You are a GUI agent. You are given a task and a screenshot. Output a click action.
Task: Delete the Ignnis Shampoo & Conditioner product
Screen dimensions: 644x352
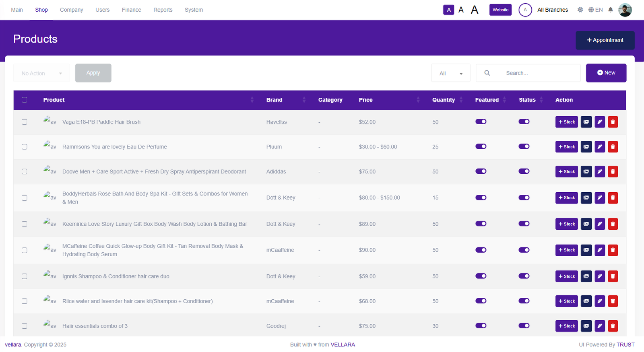click(x=613, y=276)
